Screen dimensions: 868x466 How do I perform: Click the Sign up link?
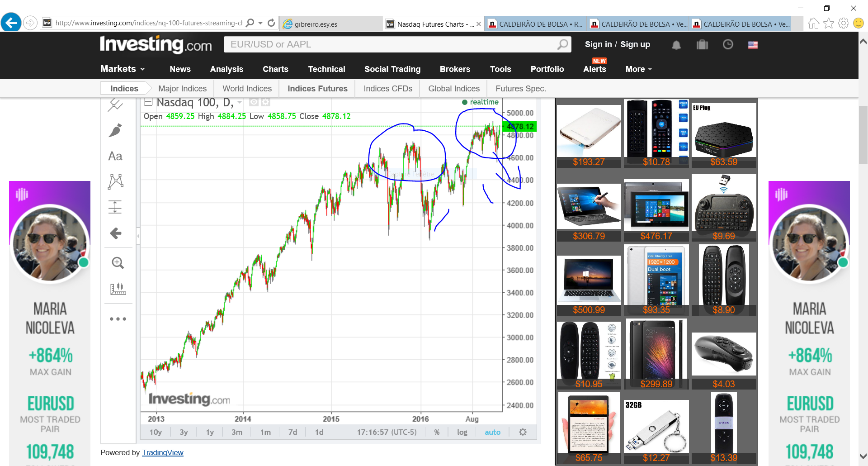(x=635, y=44)
